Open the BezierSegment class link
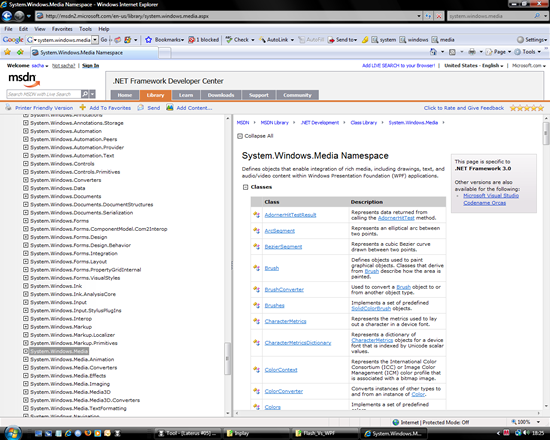Image resolution: width=550 pixels, height=440 pixels. pyautogui.click(x=283, y=247)
